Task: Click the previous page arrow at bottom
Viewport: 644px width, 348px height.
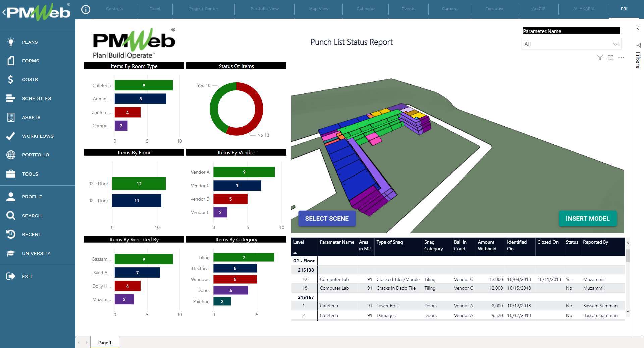Action: click(x=79, y=342)
